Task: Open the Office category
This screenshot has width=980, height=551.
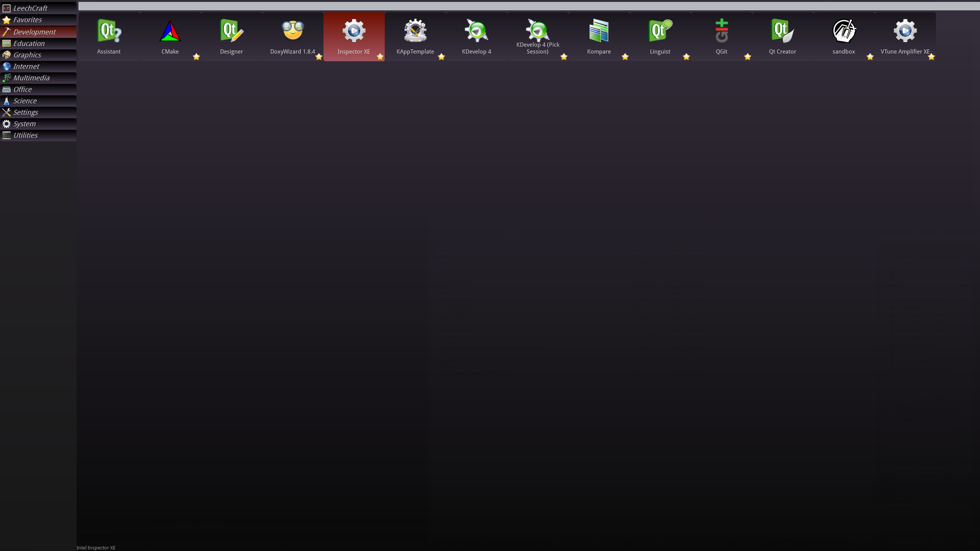Action: point(38,89)
